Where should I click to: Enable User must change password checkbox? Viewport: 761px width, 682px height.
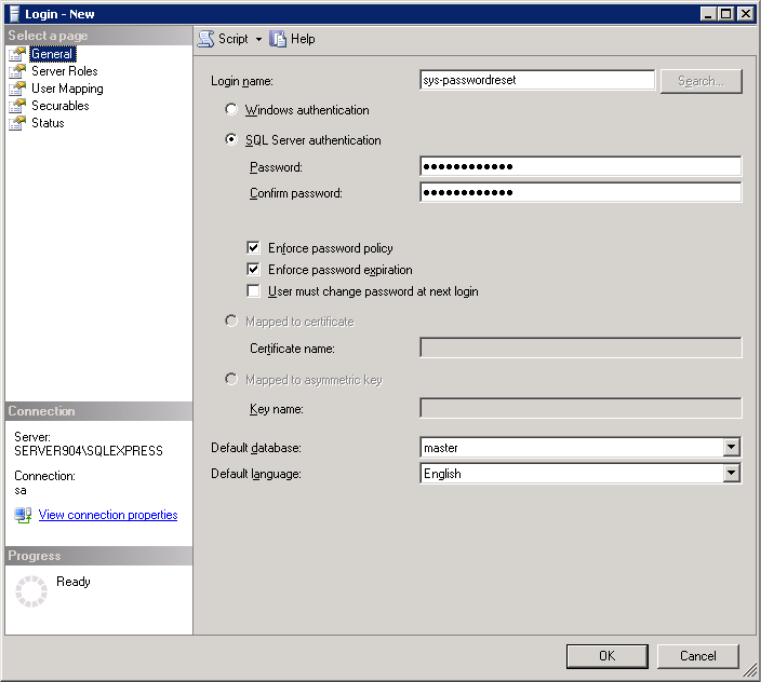254,292
